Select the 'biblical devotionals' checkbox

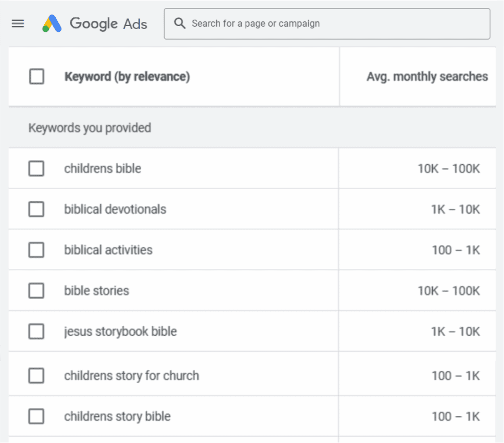[36, 209]
